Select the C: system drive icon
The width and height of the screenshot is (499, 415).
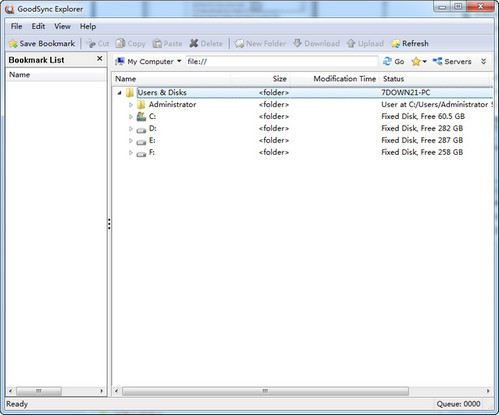tap(141, 116)
